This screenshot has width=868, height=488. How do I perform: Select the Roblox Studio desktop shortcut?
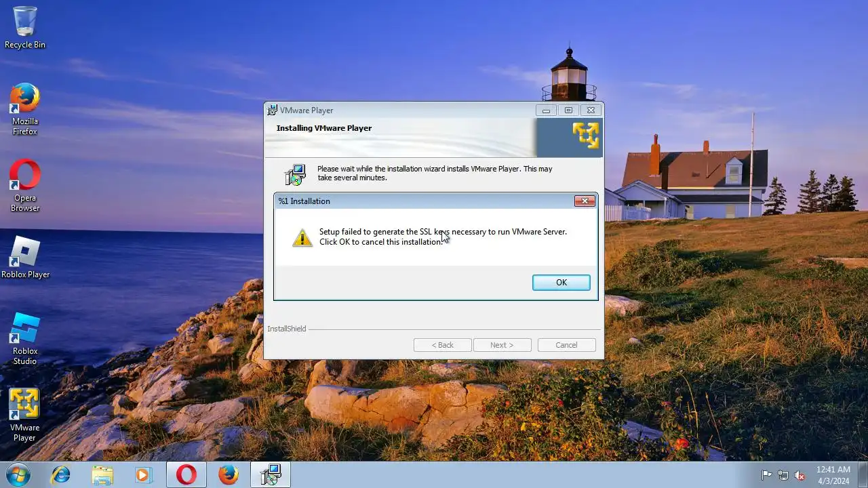[25, 339]
